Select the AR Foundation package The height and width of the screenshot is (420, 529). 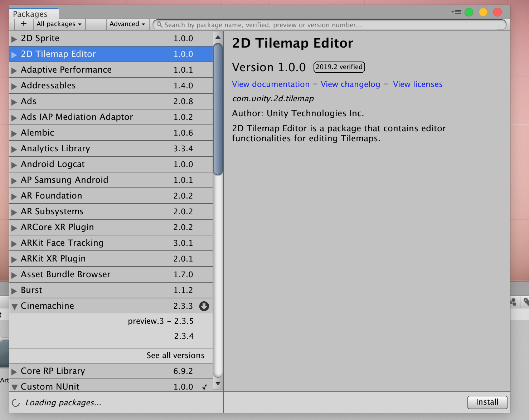[111, 196]
